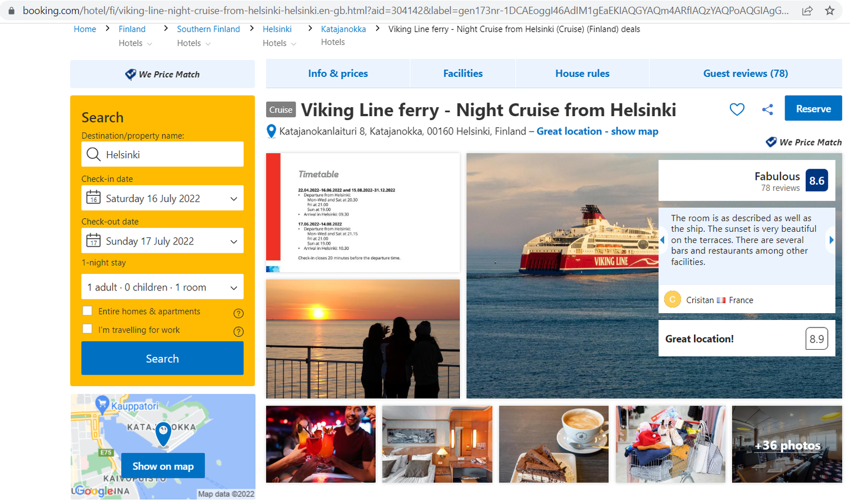Share the property via share icon
Screen dimensions: 850x504
click(x=768, y=109)
